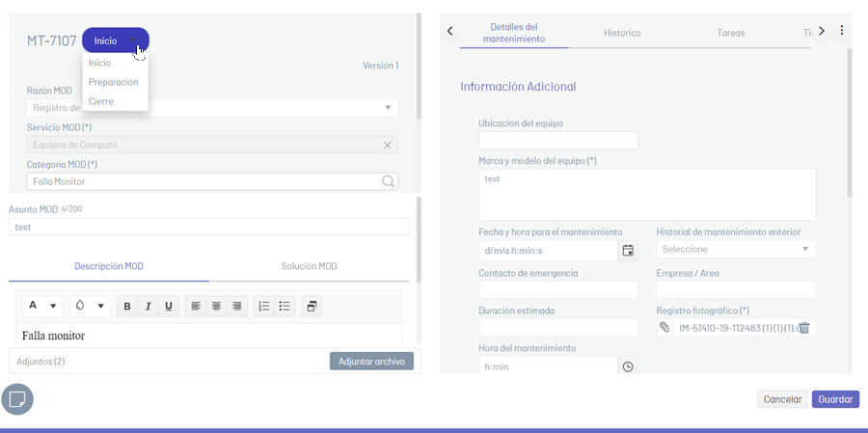
Task: Insert numbered list in description
Action: coord(264,307)
